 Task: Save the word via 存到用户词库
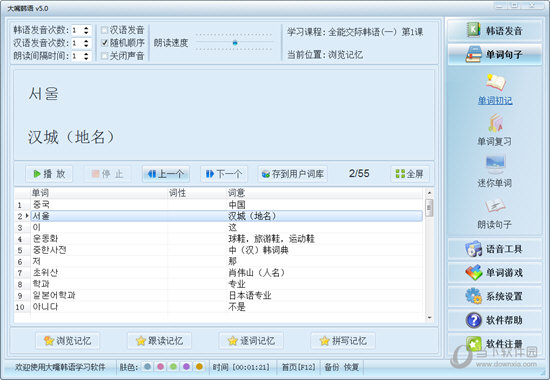coord(293,174)
